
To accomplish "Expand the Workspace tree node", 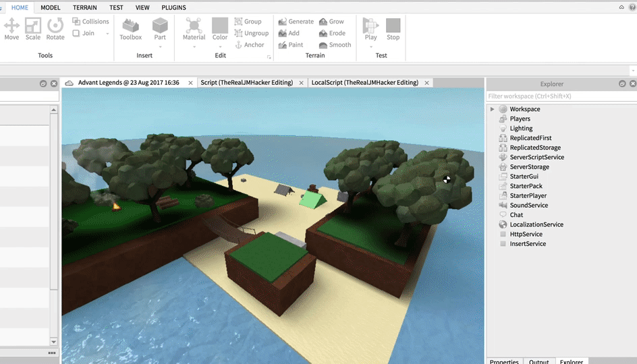I will coord(492,109).
